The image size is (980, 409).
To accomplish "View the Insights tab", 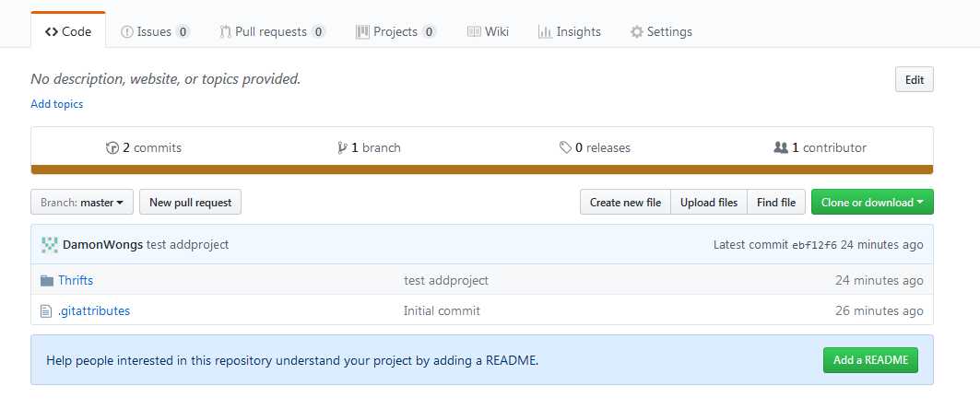I will coord(570,32).
